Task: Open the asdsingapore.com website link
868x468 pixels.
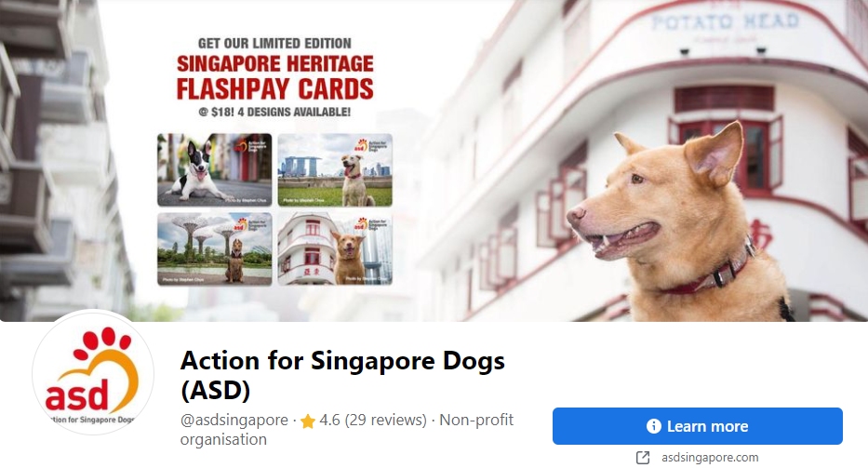Action: (710, 458)
